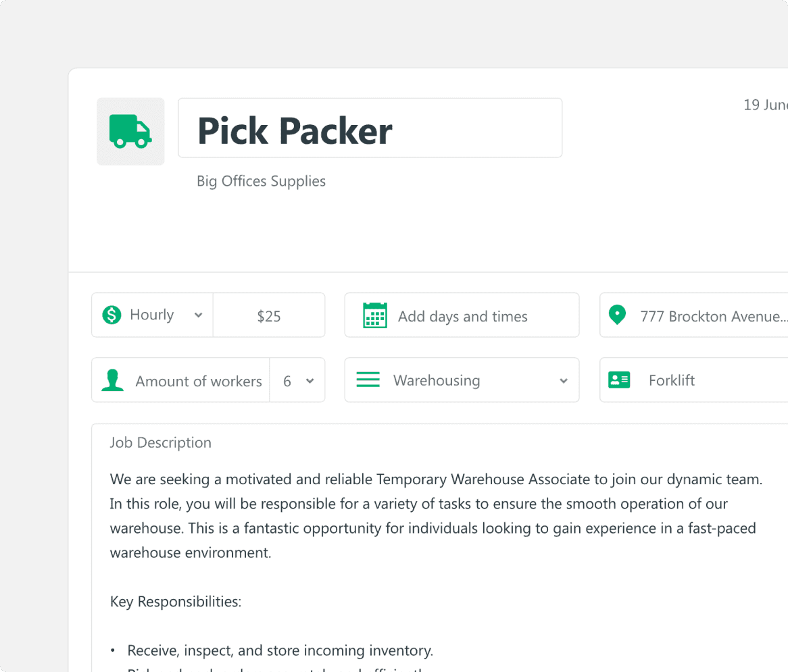Click the dollar sign pay icon
Screen dimensions: 788x672
112,315
